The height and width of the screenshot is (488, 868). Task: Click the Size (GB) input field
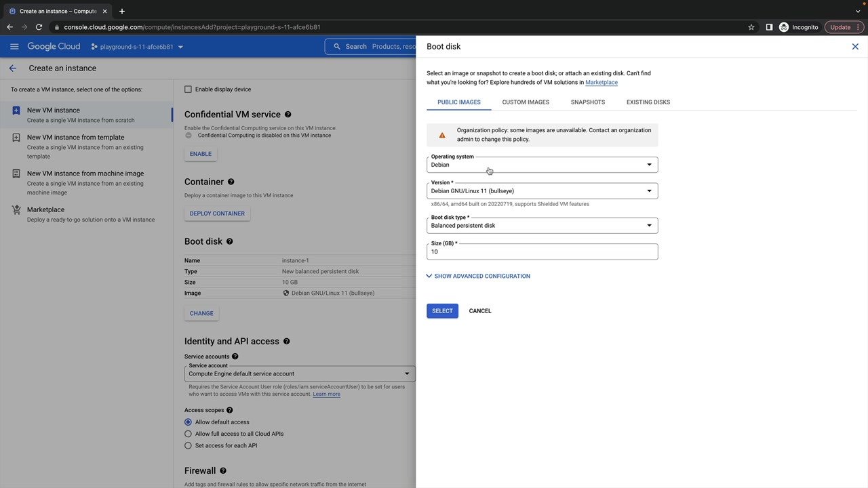[x=542, y=251]
